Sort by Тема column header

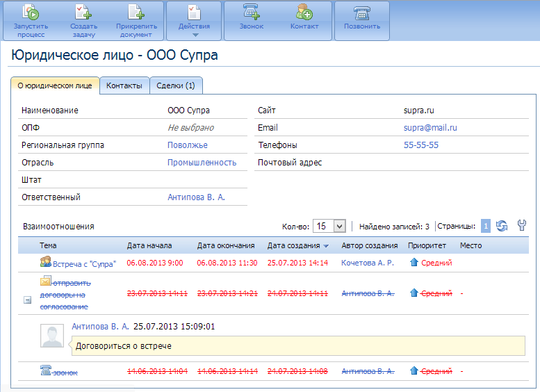click(48, 245)
